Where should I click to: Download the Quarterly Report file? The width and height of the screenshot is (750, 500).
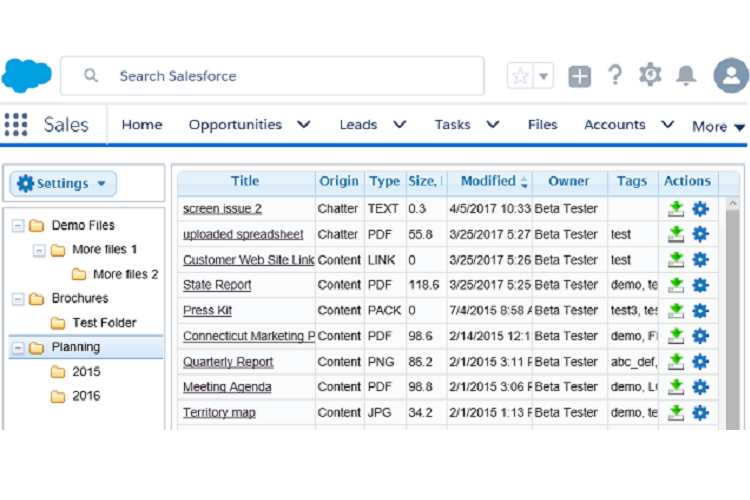[676, 362]
